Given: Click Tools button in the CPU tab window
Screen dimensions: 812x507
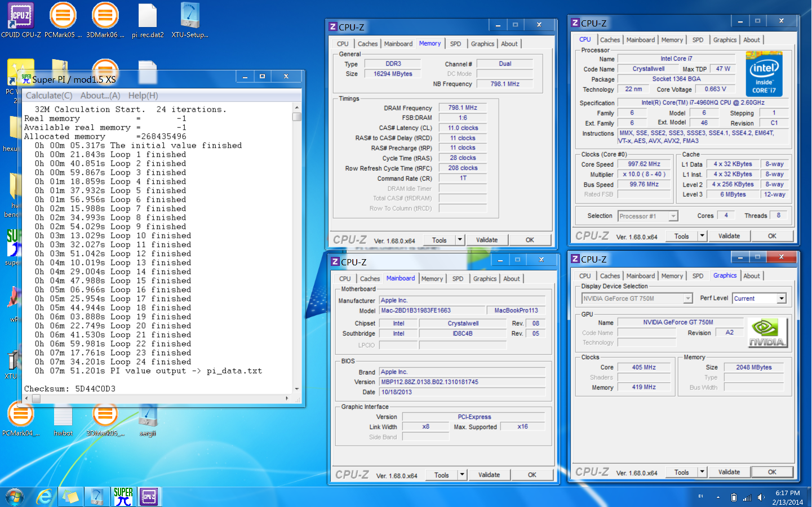Looking at the screenshot, I should 682,236.
